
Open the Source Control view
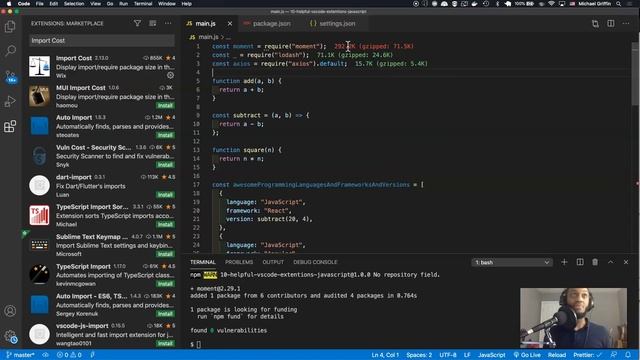pos(10,76)
